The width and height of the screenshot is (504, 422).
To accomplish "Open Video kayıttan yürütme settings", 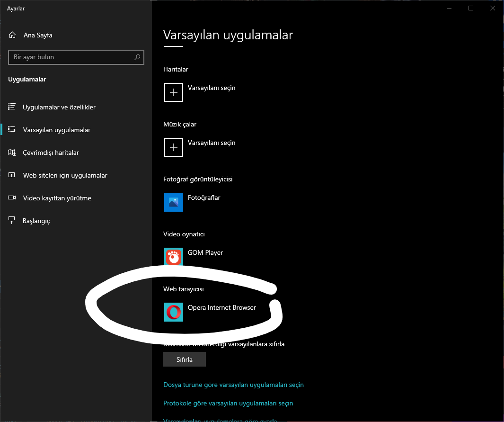I will click(x=57, y=198).
